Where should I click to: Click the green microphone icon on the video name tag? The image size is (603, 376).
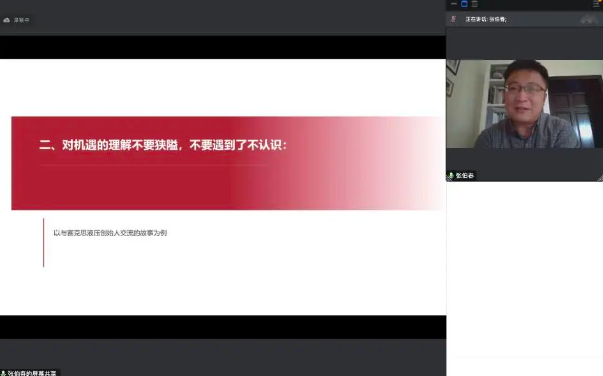coord(451,176)
